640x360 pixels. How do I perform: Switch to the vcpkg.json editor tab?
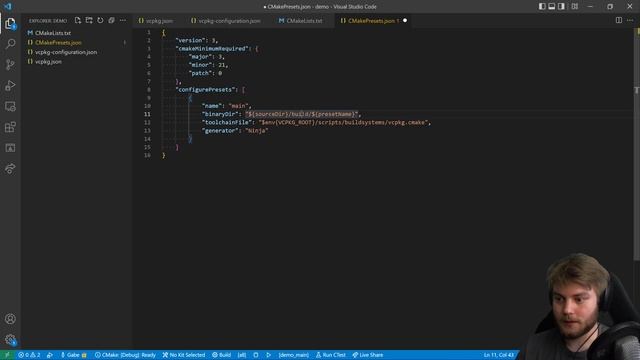(x=156, y=20)
